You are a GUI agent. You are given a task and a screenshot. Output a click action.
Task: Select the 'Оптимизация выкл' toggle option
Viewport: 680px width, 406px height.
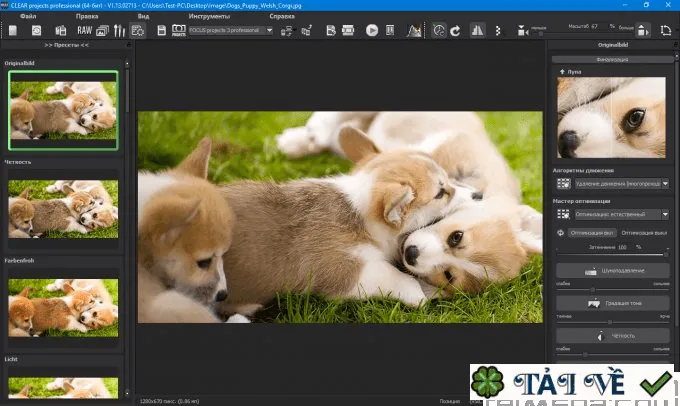click(644, 233)
